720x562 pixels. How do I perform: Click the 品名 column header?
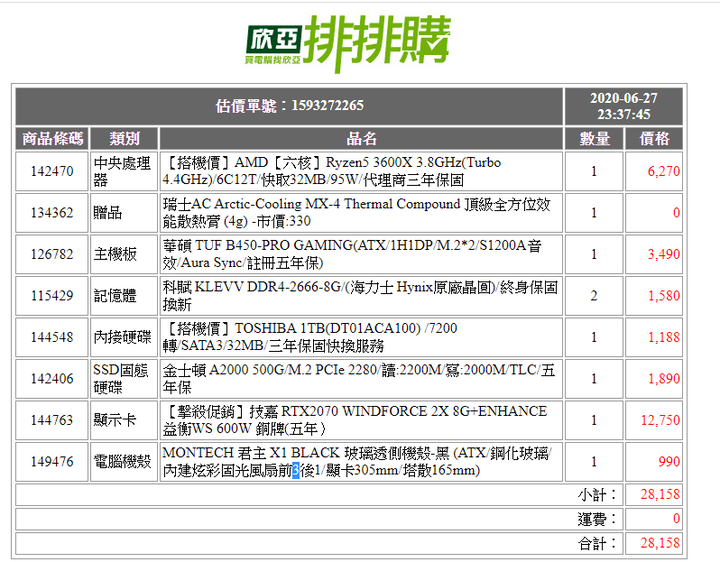pos(361,138)
